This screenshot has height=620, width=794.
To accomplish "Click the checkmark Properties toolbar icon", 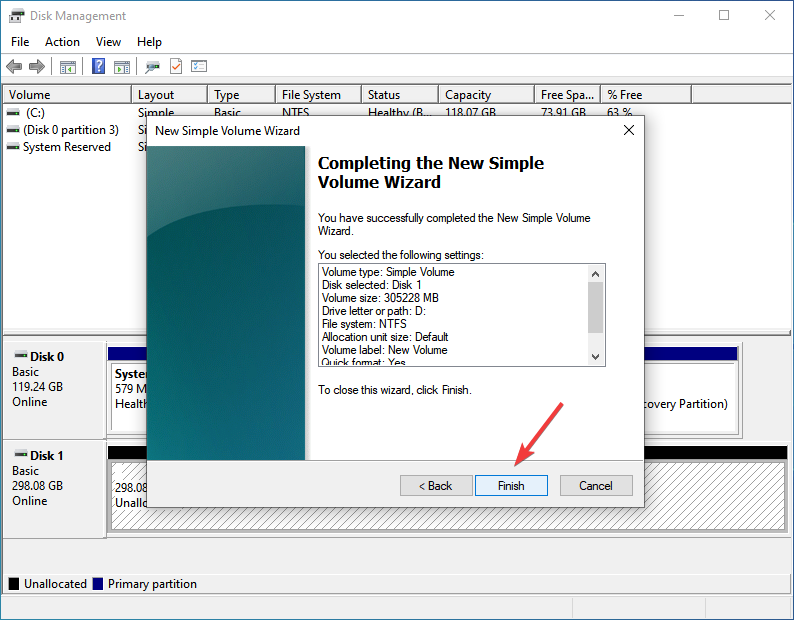I will 176,66.
